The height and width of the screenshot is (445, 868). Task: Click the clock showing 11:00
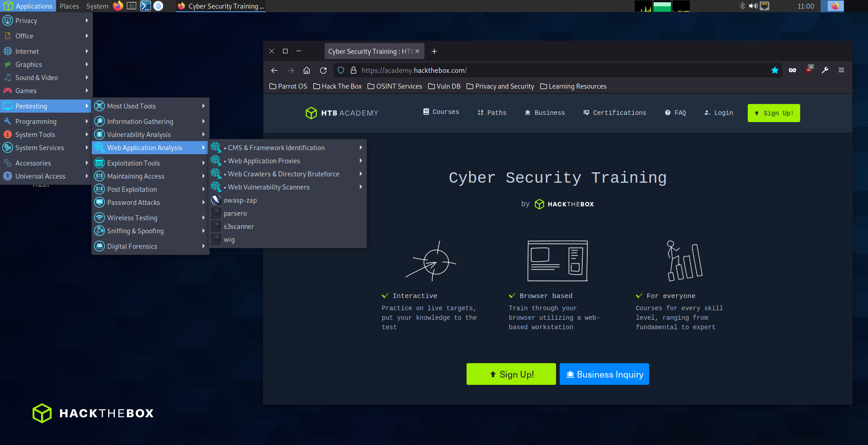pos(806,6)
